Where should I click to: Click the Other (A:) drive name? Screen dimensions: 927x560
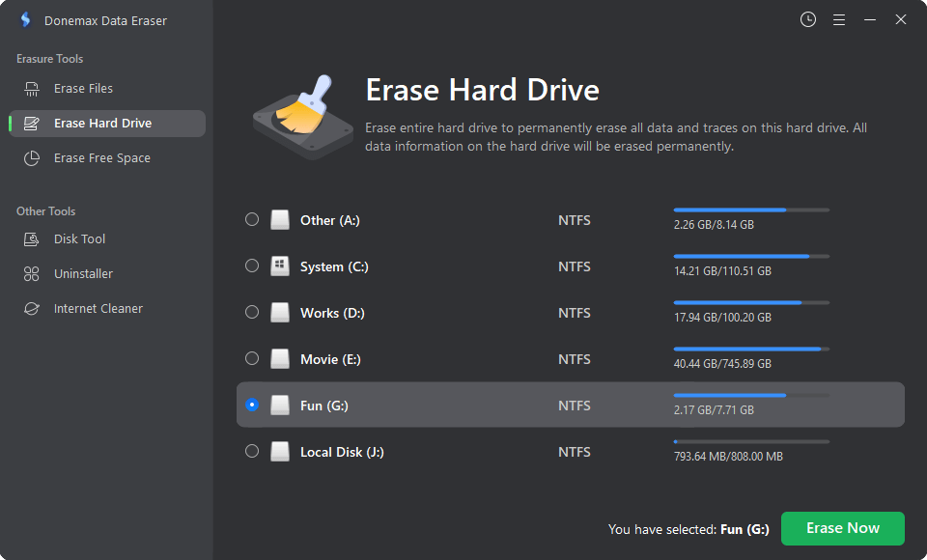point(330,220)
